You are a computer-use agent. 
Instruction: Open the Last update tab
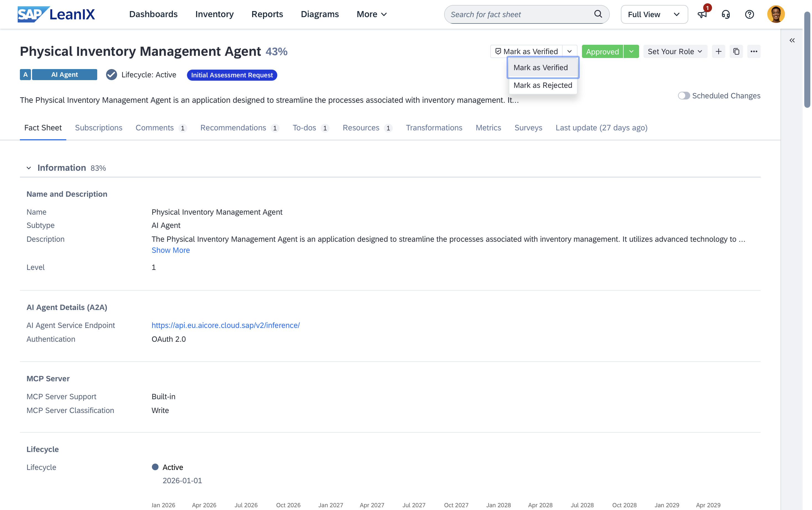(x=601, y=128)
